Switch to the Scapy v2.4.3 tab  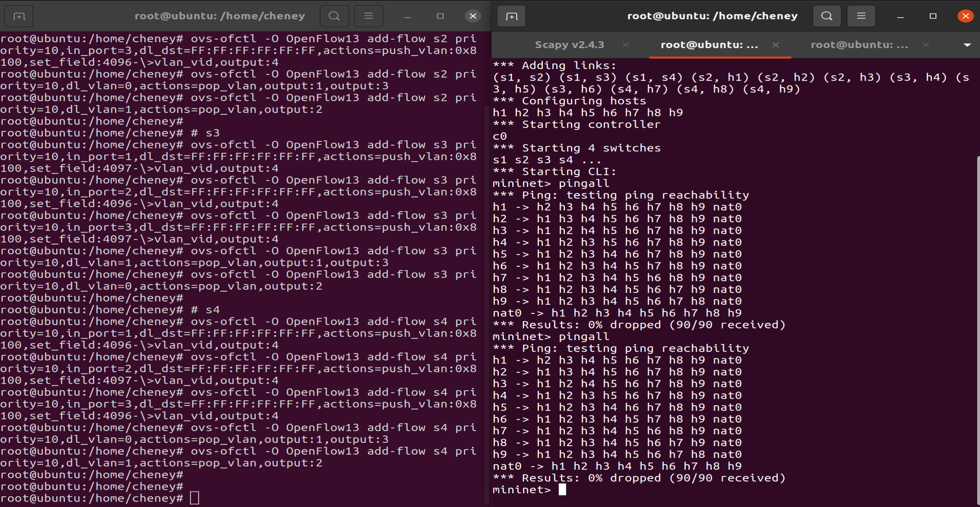[569, 45]
